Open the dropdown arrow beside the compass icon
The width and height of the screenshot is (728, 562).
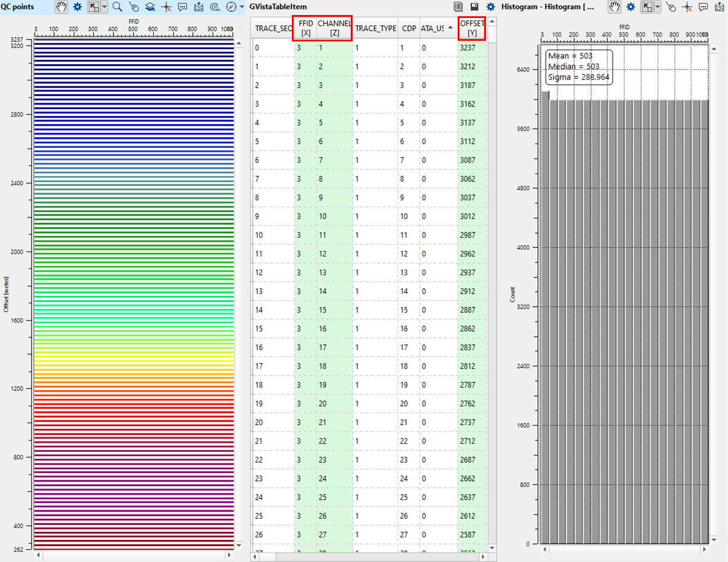click(241, 7)
